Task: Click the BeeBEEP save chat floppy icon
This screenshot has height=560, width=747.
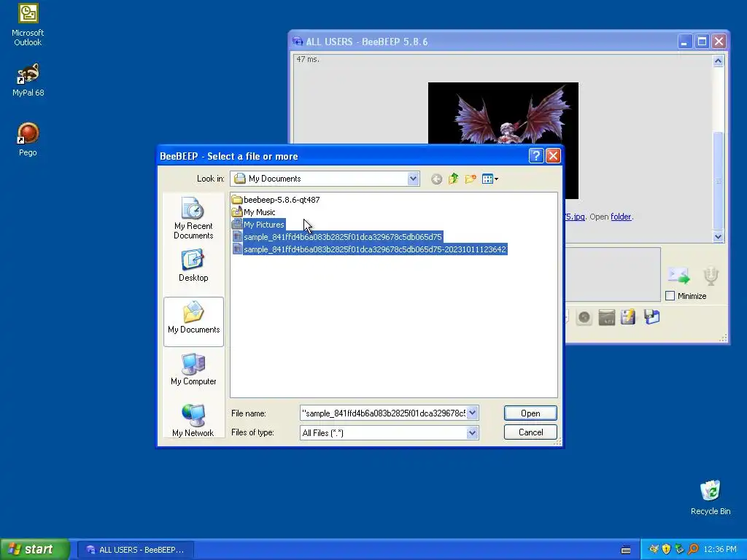Action: pos(651,317)
